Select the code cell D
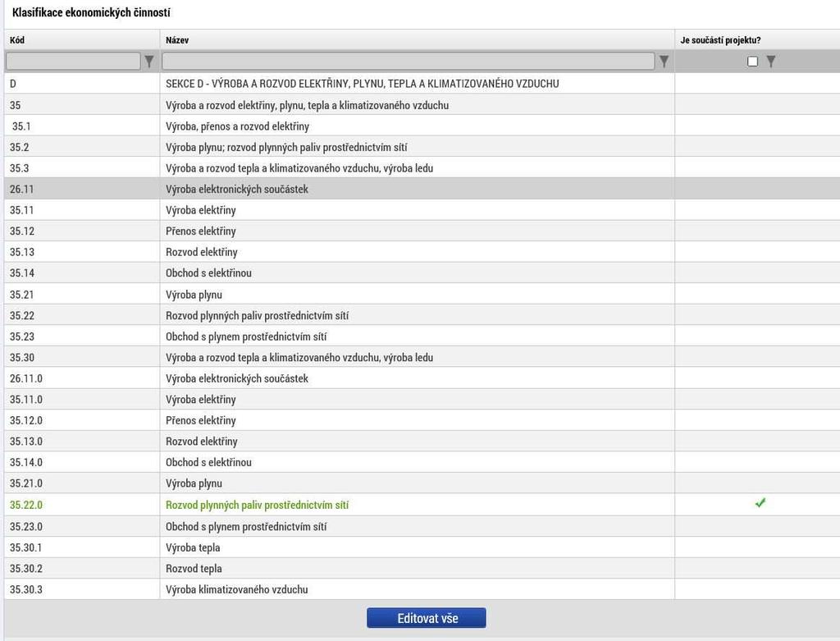 [x=13, y=84]
